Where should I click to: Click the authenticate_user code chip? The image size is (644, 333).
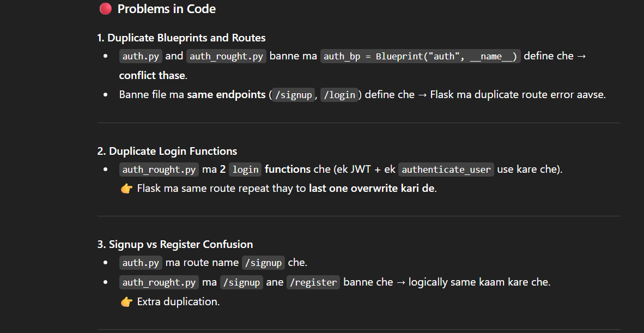tap(446, 169)
